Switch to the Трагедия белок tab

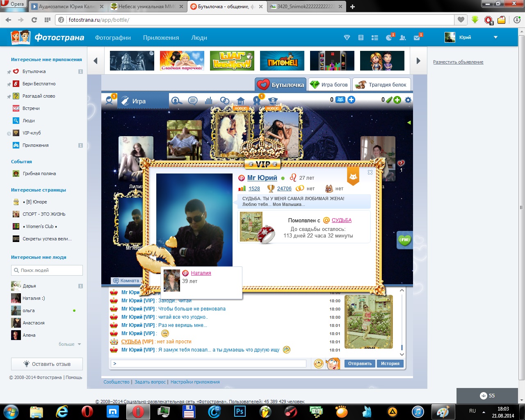pyautogui.click(x=382, y=84)
